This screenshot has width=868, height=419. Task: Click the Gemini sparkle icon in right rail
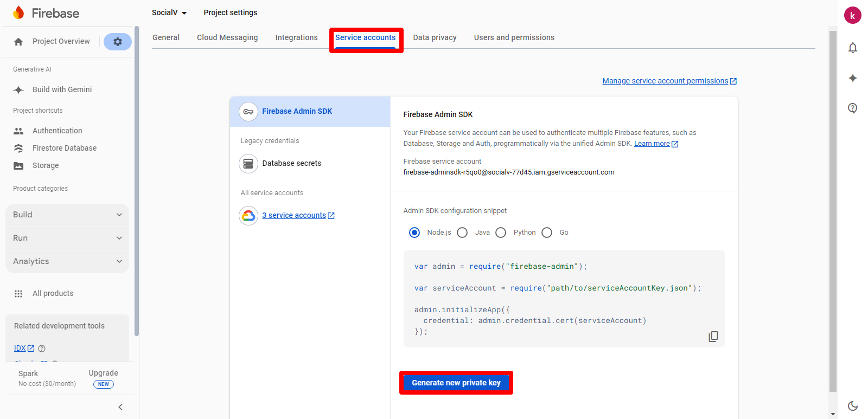(x=852, y=78)
